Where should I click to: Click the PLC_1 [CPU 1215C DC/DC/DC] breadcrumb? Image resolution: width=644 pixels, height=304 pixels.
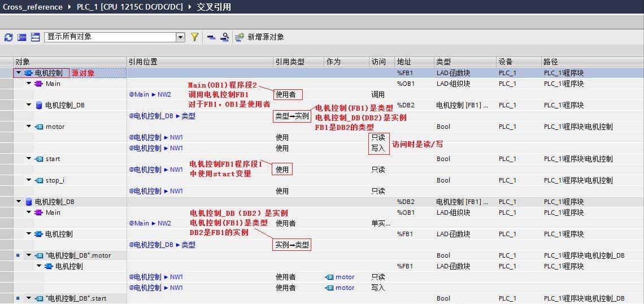[129, 7]
